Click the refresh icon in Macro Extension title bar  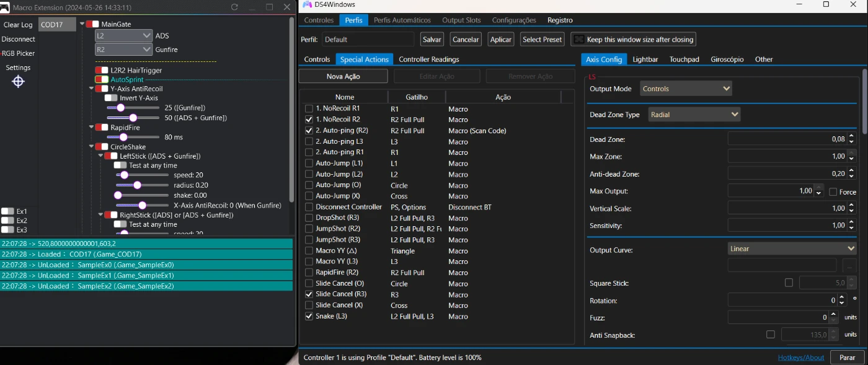pos(234,7)
